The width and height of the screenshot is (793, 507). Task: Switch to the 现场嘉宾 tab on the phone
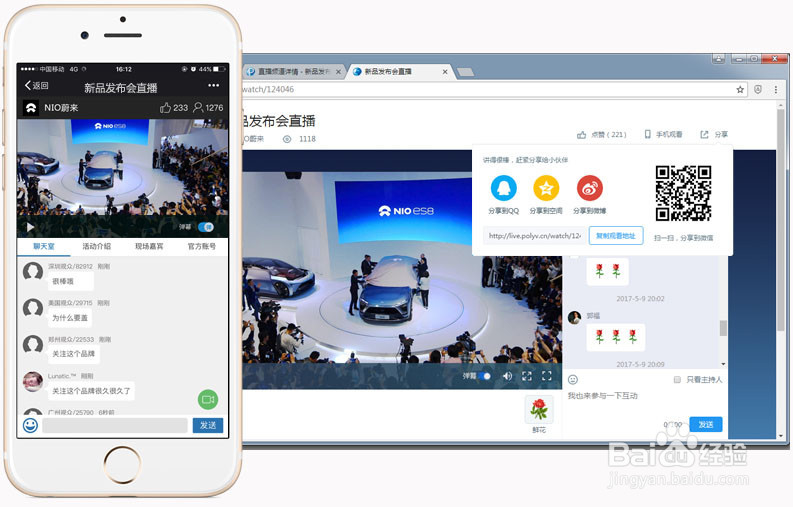tap(149, 246)
